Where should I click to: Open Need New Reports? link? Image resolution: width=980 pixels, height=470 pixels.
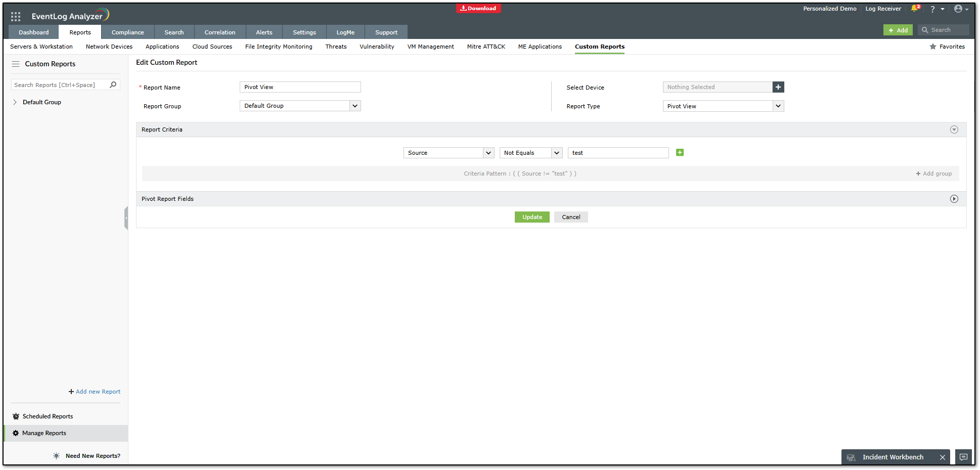coord(93,456)
